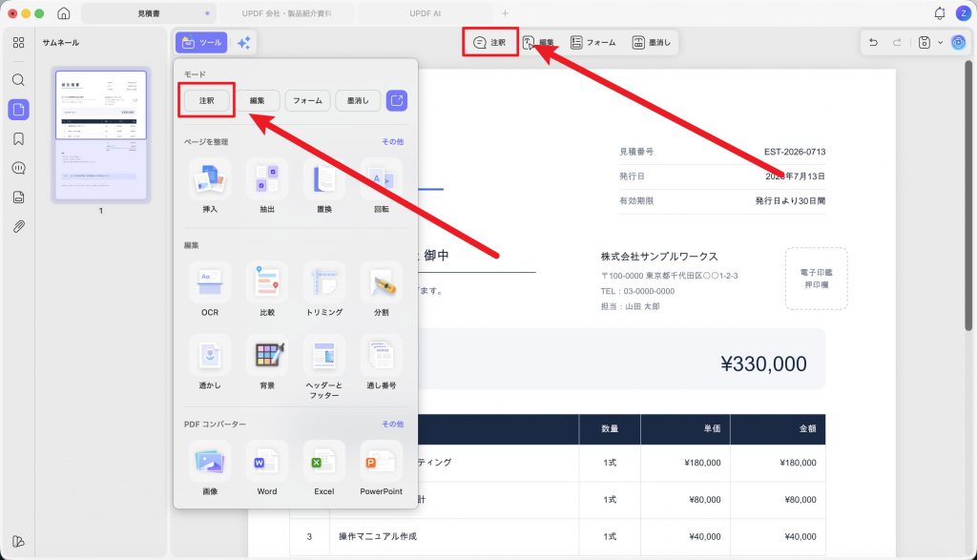The width and height of the screenshot is (977, 560).
Task: Open the comments list sidebar icon
Action: pyautogui.click(x=19, y=168)
